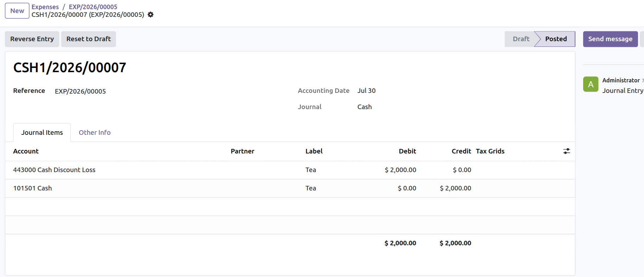Click the Account column header
The height and width of the screenshot is (277, 644).
coord(26,151)
